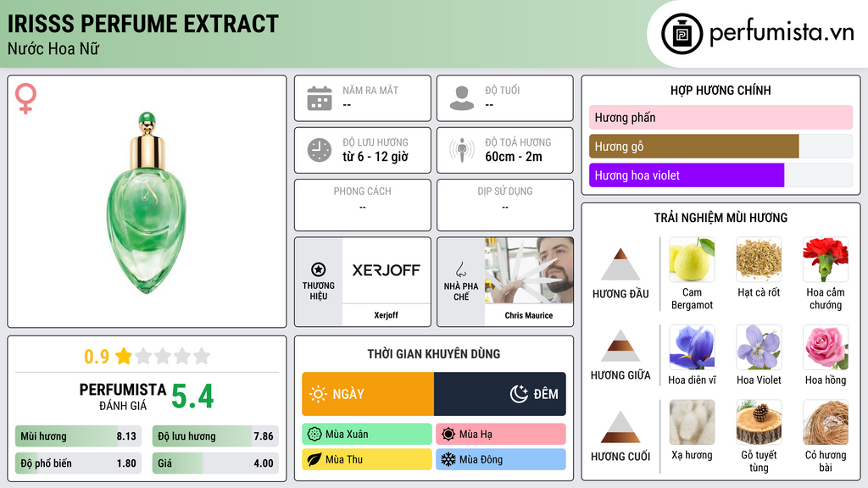This screenshot has height=488, width=868.
Task: Click the flower icon beside Mùa Xuân
Action: 314,435
